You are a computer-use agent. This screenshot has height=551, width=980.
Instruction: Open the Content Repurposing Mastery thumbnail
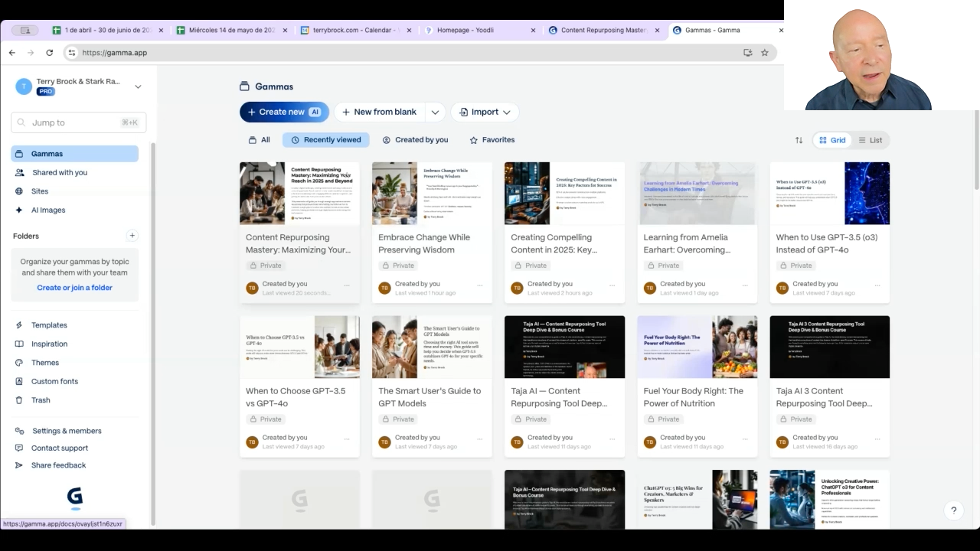pos(299,194)
